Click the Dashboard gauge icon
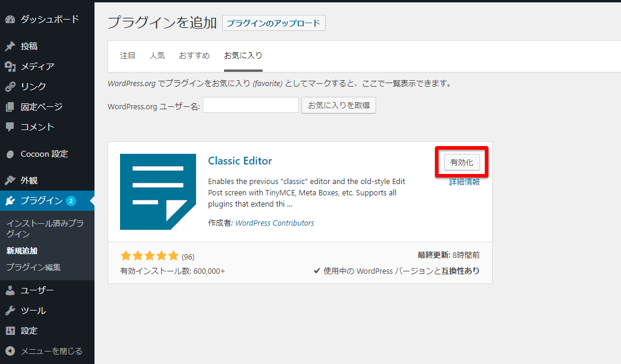The image size is (621, 364). (x=10, y=20)
